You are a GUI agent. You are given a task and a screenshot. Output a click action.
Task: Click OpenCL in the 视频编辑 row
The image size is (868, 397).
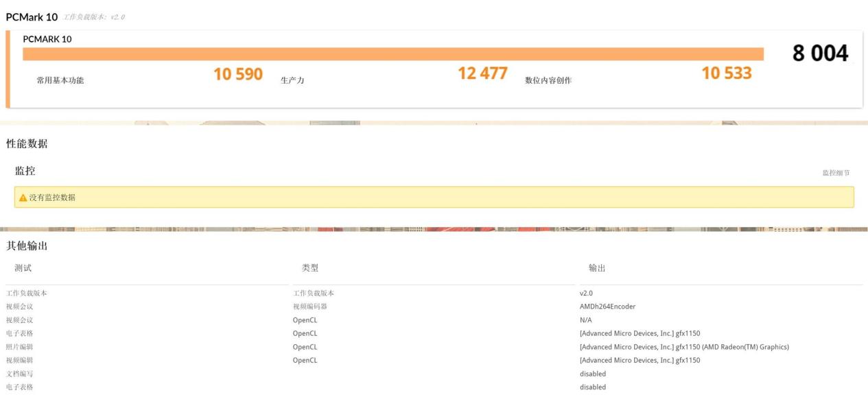click(305, 360)
